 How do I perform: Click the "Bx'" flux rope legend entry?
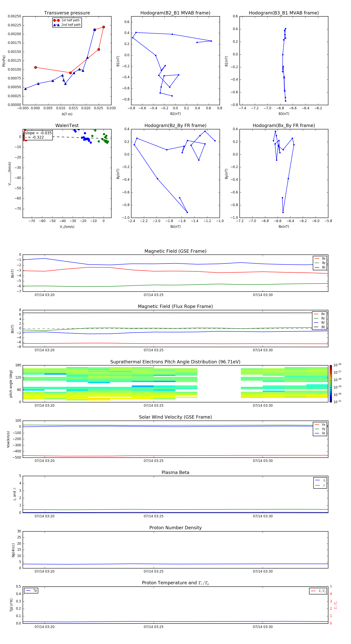pyautogui.click(x=320, y=314)
